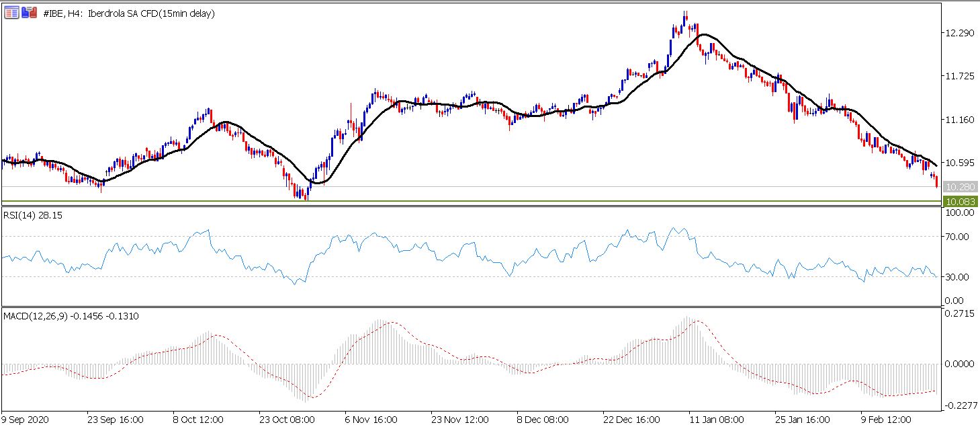
Task: Click the 22 Dec 16:00 time marker
Action: (631, 420)
